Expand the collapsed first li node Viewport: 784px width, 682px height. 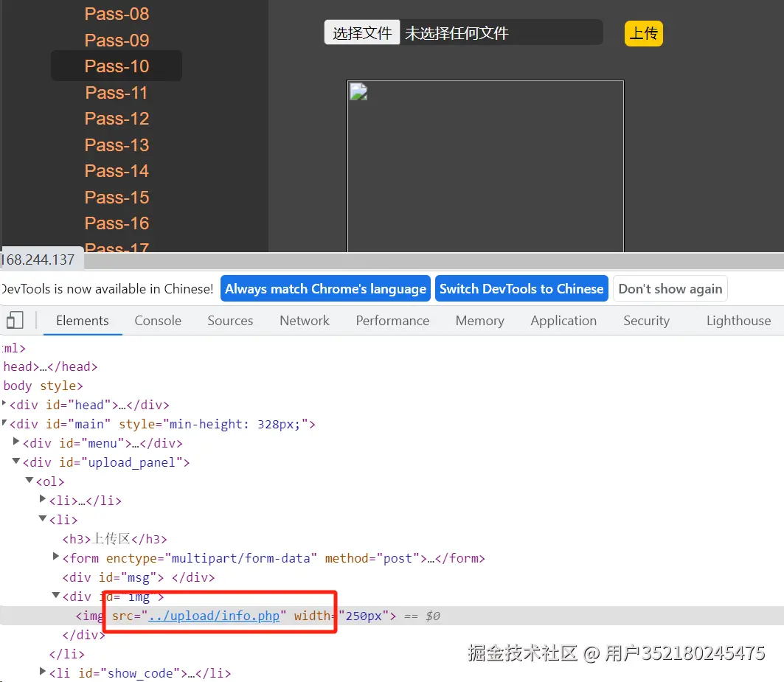tap(43, 498)
